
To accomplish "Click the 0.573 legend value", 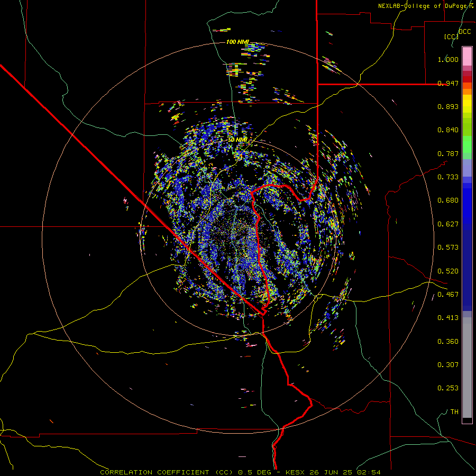I will (x=448, y=248).
